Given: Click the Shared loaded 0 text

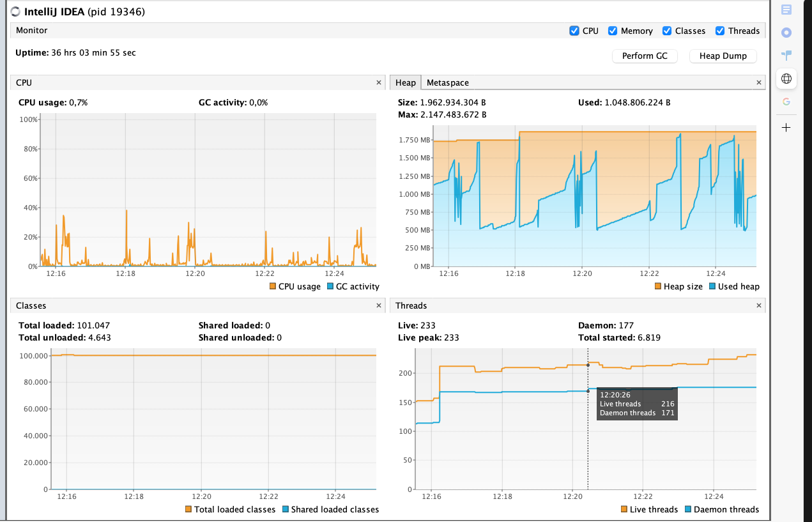Looking at the screenshot, I should point(234,325).
